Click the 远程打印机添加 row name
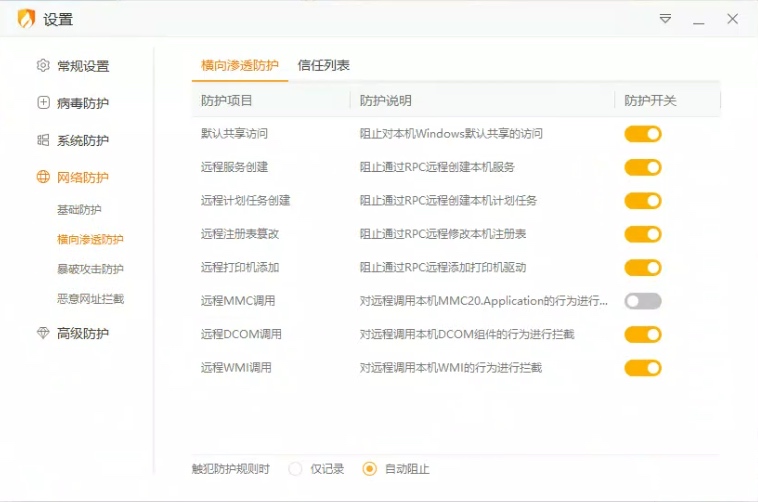 pyautogui.click(x=240, y=267)
